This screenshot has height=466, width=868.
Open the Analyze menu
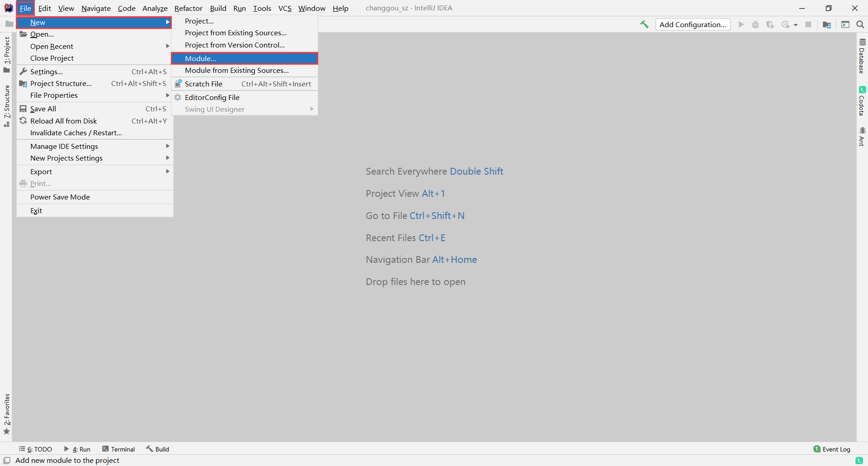point(155,8)
